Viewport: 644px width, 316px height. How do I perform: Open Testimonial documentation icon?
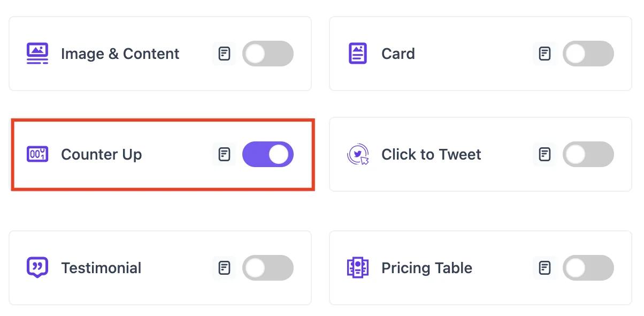[224, 267]
